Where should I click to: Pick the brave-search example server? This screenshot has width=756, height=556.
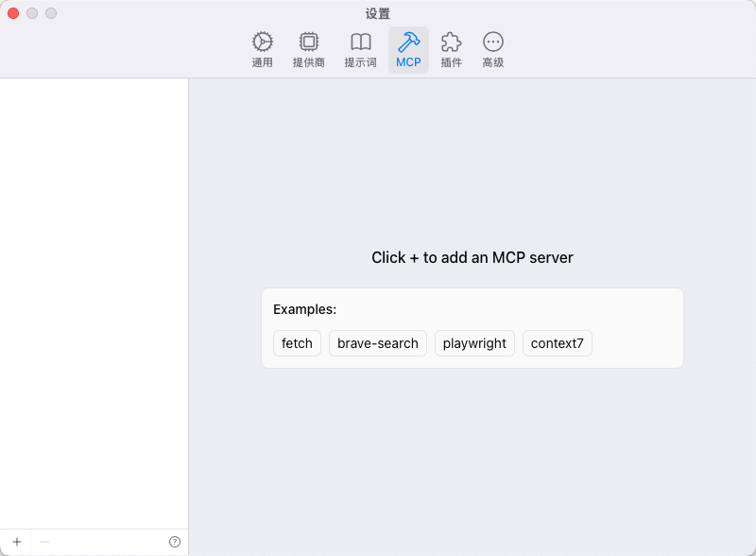coord(378,343)
